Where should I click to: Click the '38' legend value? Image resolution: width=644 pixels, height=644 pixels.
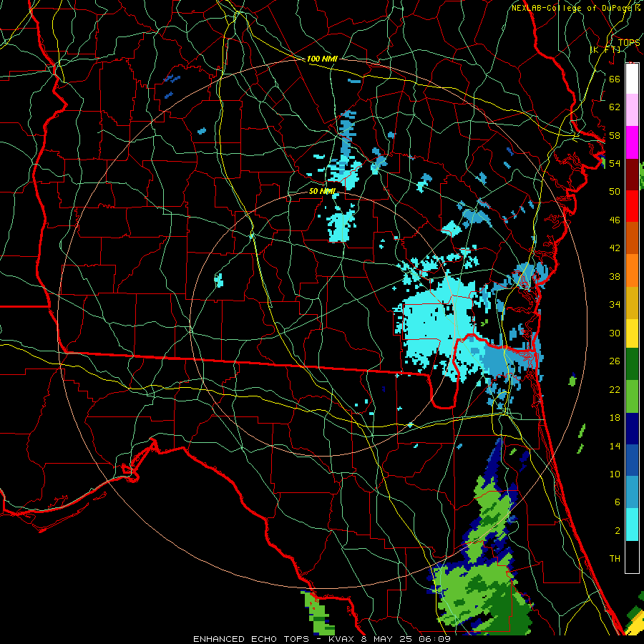(615, 276)
